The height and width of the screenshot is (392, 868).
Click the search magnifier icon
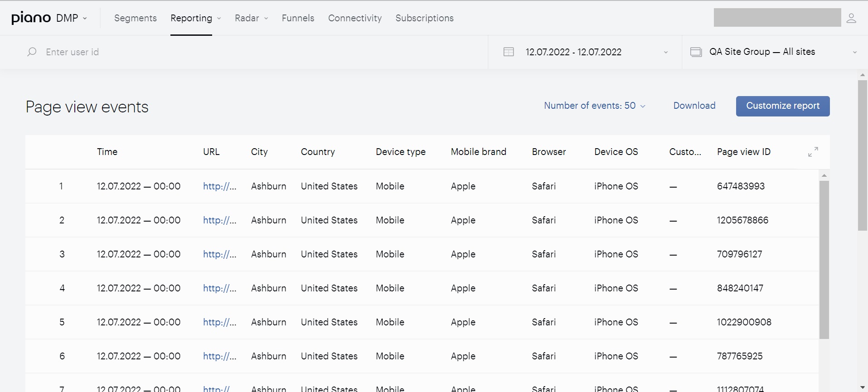point(32,52)
